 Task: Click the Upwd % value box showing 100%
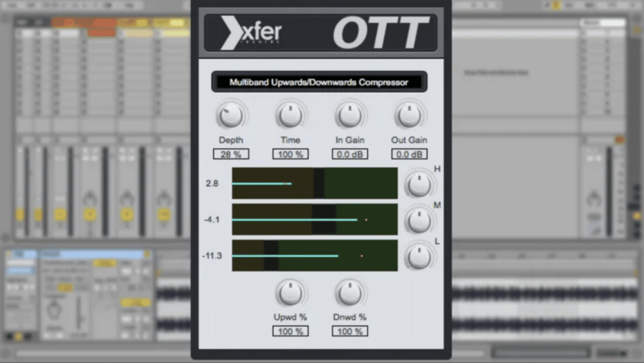291,331
